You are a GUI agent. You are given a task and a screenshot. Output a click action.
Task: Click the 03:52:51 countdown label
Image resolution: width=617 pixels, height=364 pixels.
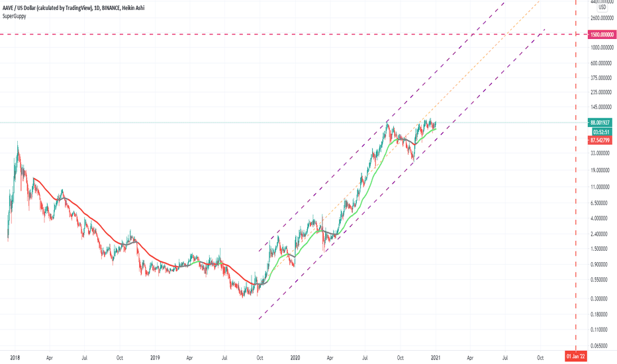click(602, 132)
